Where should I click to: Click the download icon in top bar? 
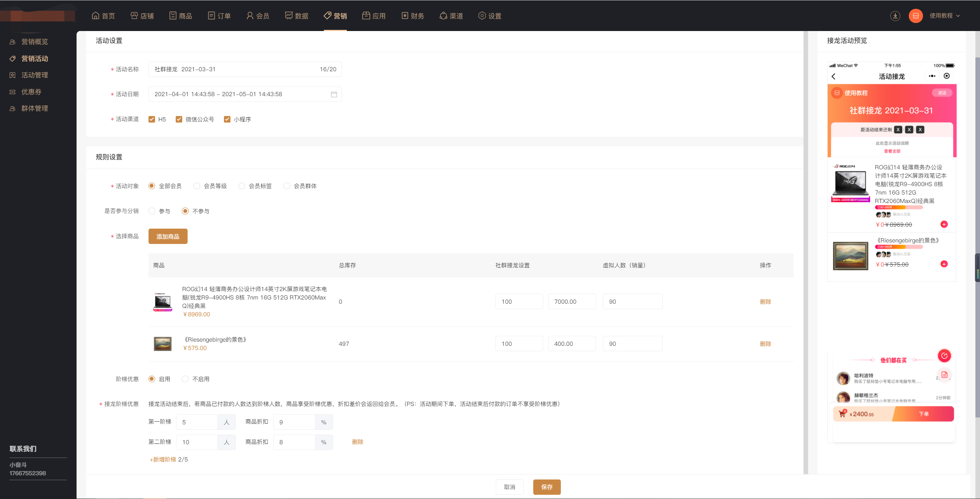(895, 16)
